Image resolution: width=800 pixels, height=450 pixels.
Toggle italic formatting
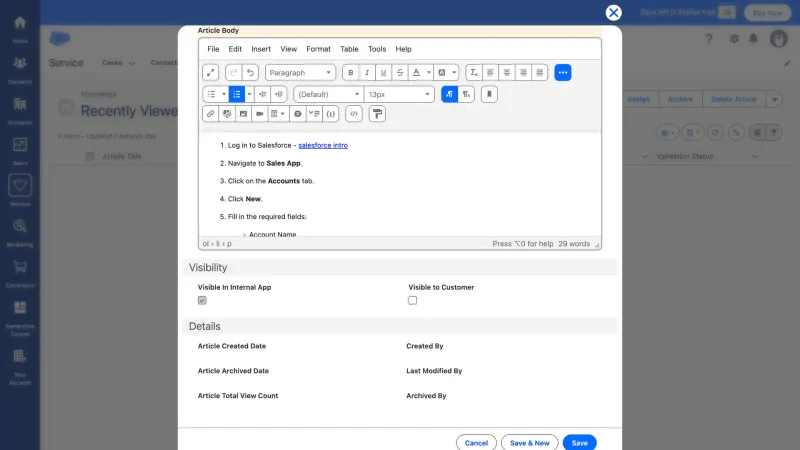click(x=367, y=72)
